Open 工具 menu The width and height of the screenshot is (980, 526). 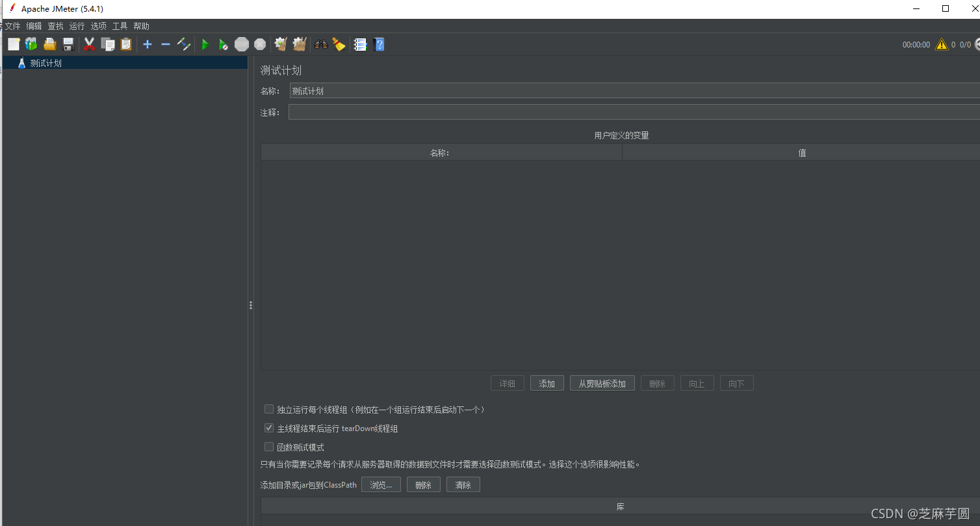tap(120, 26)
